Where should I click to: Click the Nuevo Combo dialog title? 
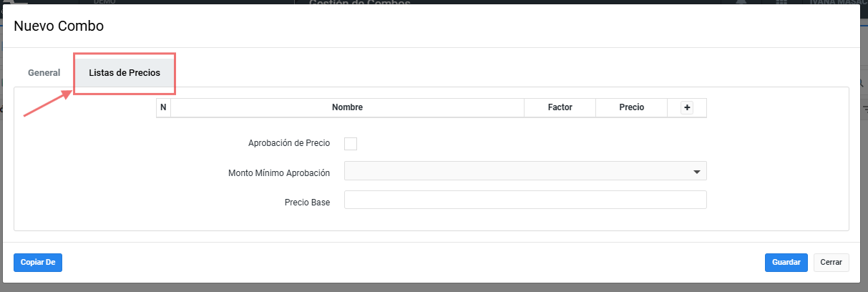(x=59, y=26)
